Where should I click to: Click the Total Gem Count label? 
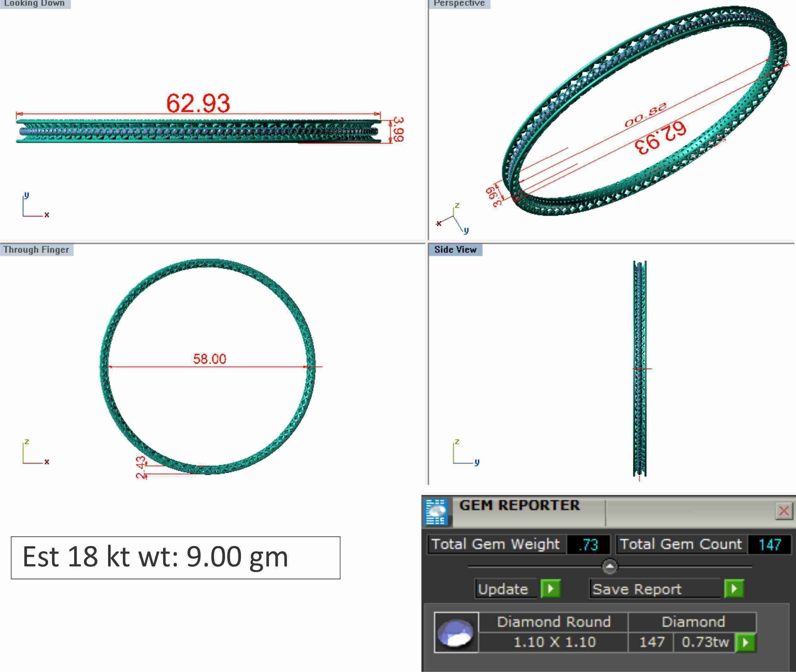(681, 544)
